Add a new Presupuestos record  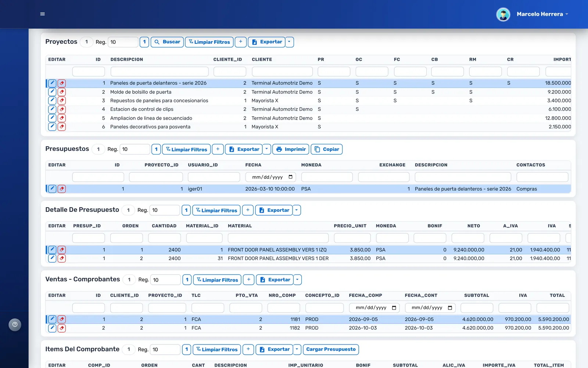(x=218, y=149)
